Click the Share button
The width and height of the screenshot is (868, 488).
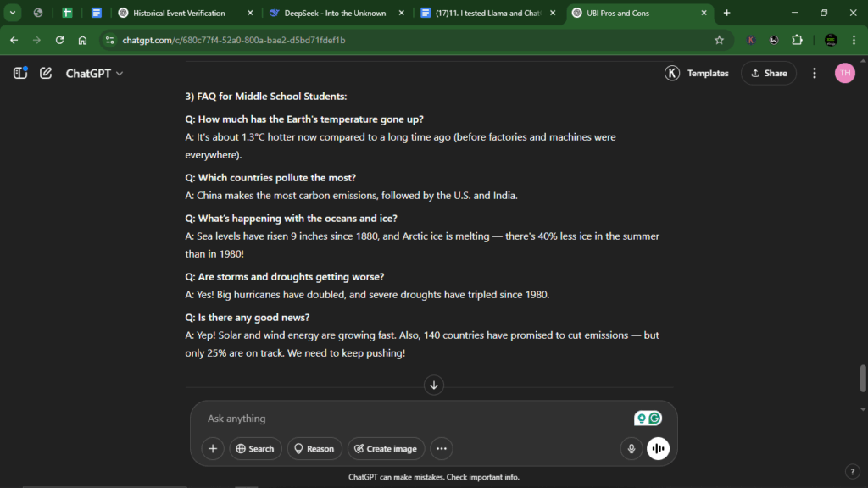click(768, 74)
